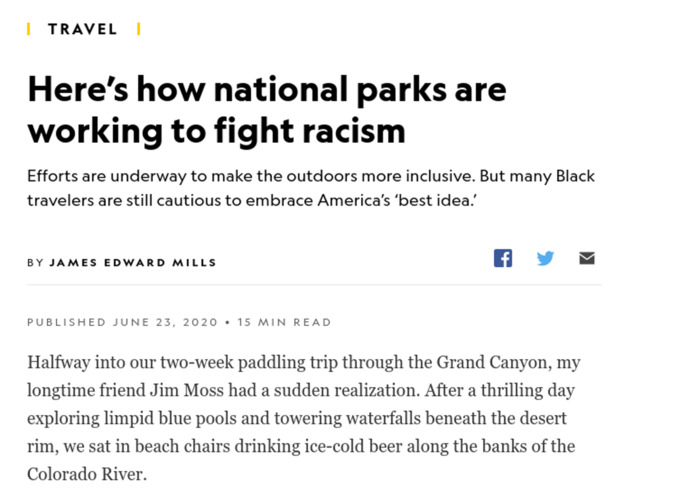Click the "Published June 23, 2020" date
This screenshot has height=491, width=690.
click(x=122, y=322)
